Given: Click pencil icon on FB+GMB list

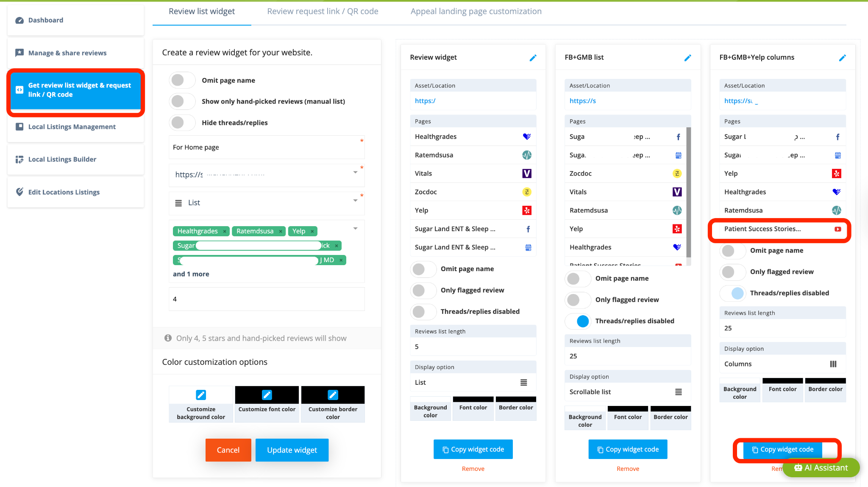Looking at the screenshot, I should point(687,58).
